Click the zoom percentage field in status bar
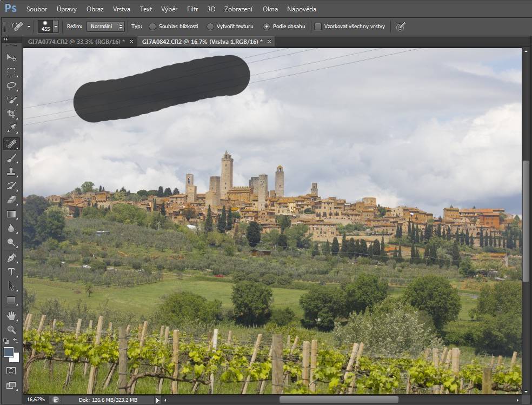532x405 pixels. point(36,400)
